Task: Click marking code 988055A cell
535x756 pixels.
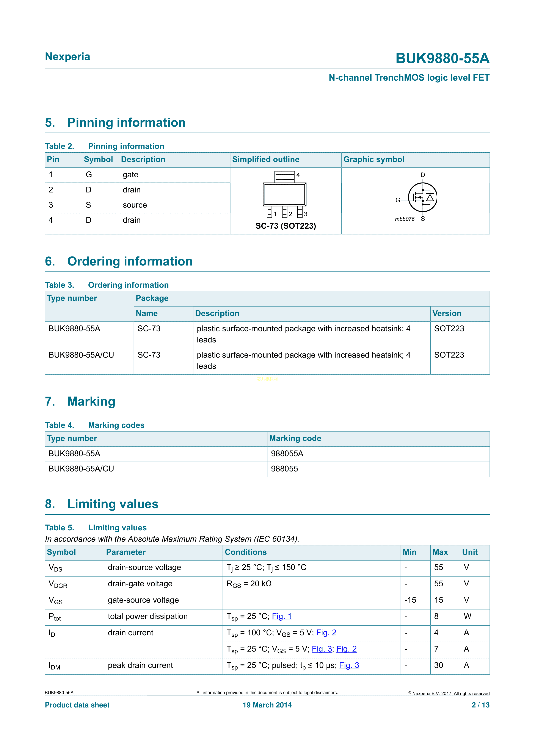Action: tap(287, 454)
